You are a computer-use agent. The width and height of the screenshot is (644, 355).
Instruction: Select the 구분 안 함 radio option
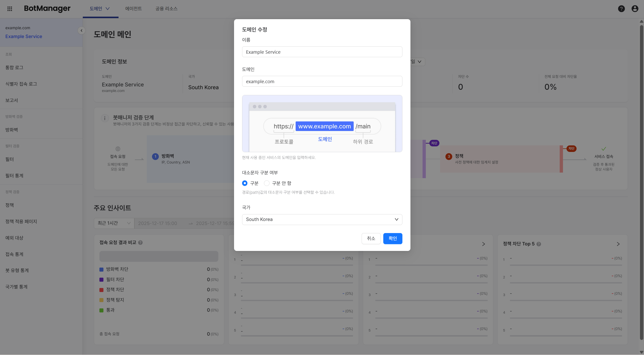tap(267, 183)
